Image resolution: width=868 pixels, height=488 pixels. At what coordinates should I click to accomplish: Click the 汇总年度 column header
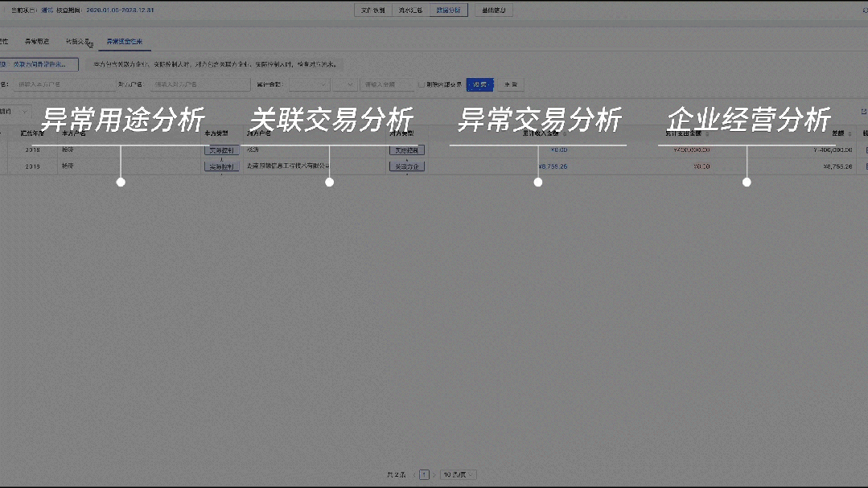(32, 133)
